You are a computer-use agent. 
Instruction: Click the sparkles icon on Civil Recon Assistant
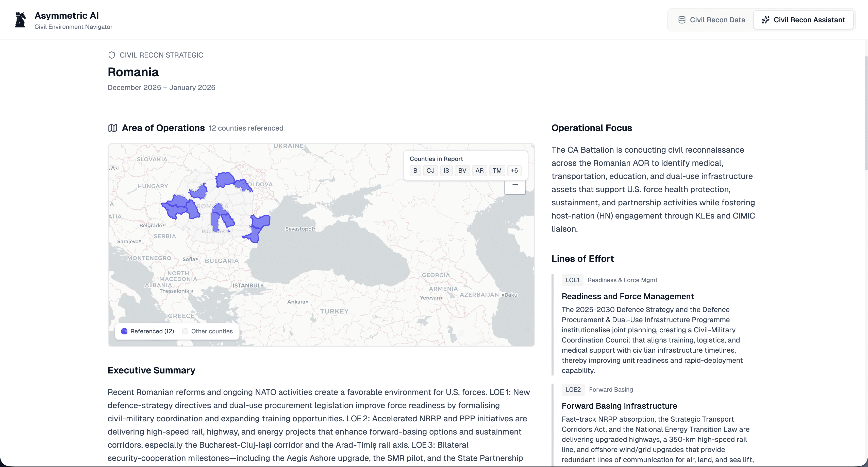[766, 20]
